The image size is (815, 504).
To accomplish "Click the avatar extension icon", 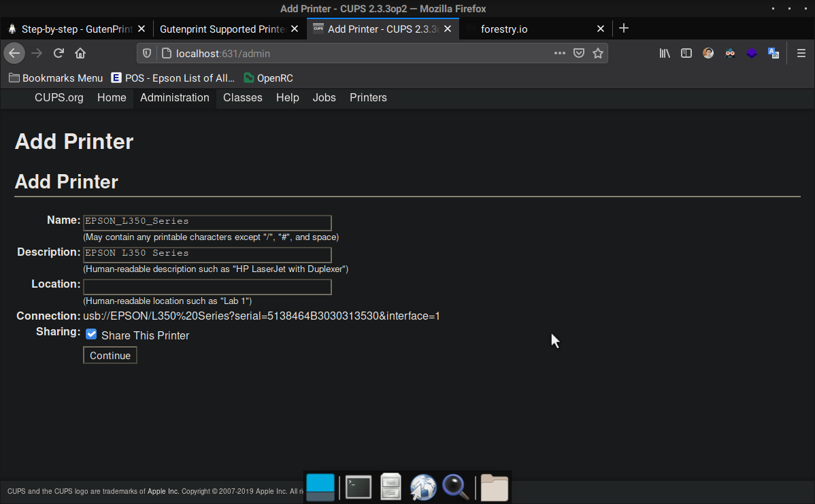I will (708, 53).
